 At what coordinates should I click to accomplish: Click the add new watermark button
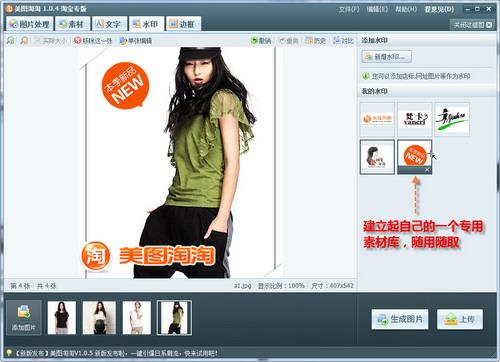(x=387, y=57)
